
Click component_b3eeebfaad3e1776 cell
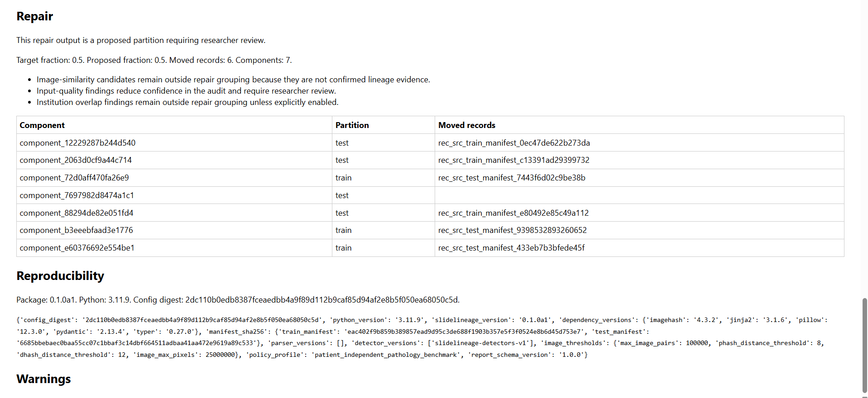[174, 230]
